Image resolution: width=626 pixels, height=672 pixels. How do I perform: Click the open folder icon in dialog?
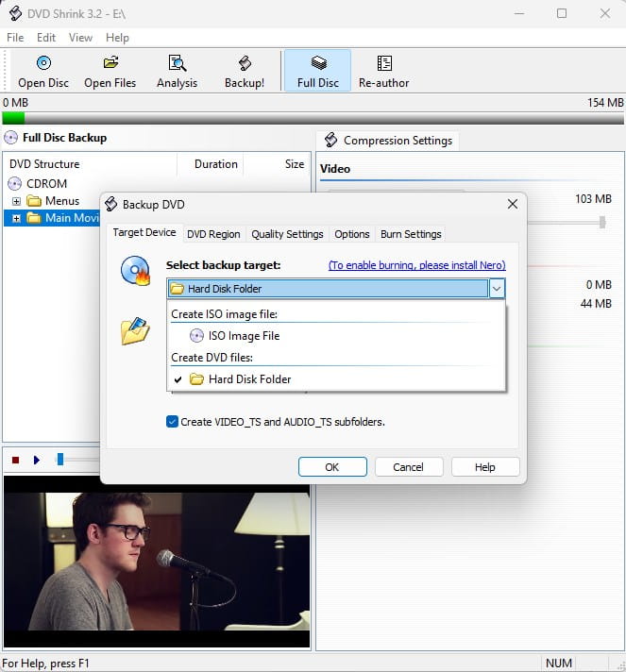pos(135,331)
